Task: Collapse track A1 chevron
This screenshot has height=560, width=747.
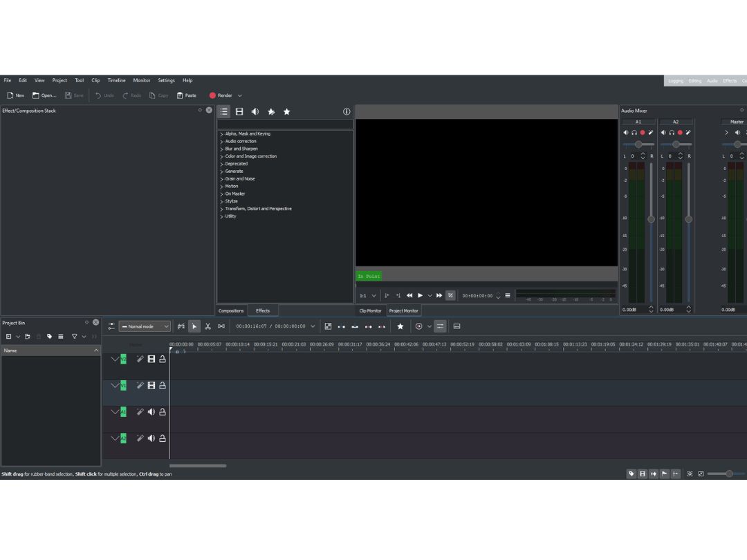Action: (114, 412)
